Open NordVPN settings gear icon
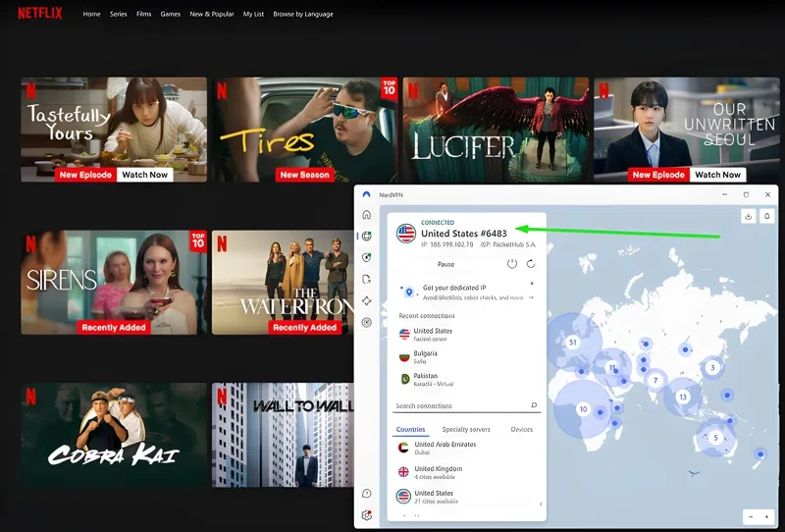The image size is (785, 532). 366,514
